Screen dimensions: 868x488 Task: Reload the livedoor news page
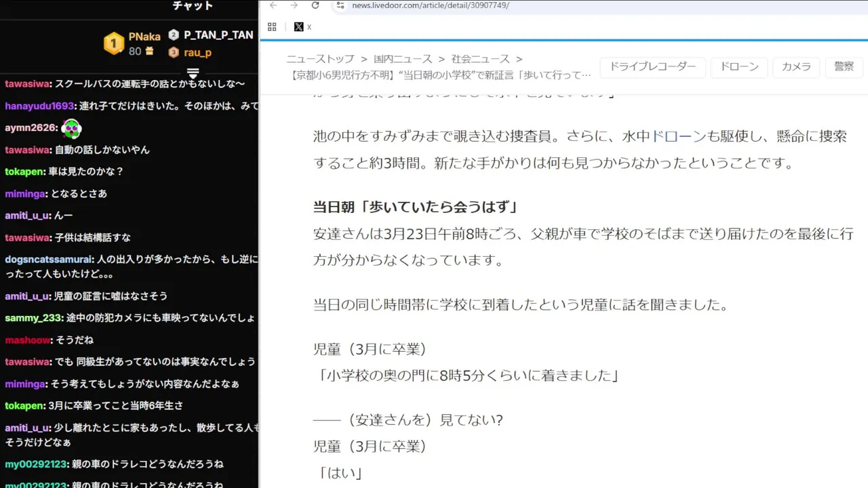click(x=315, y=5)
